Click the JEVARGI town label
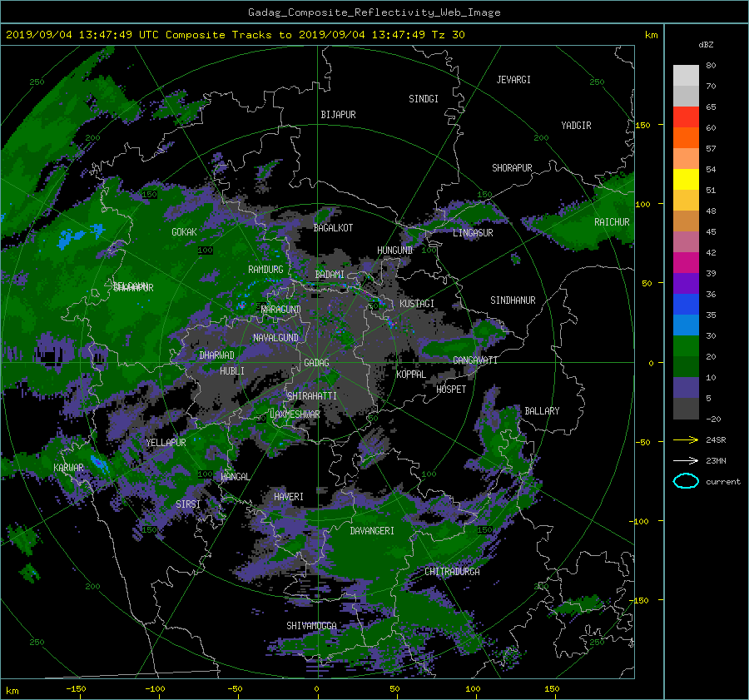Viewport: 749px width, 700px height. [513, 80]
